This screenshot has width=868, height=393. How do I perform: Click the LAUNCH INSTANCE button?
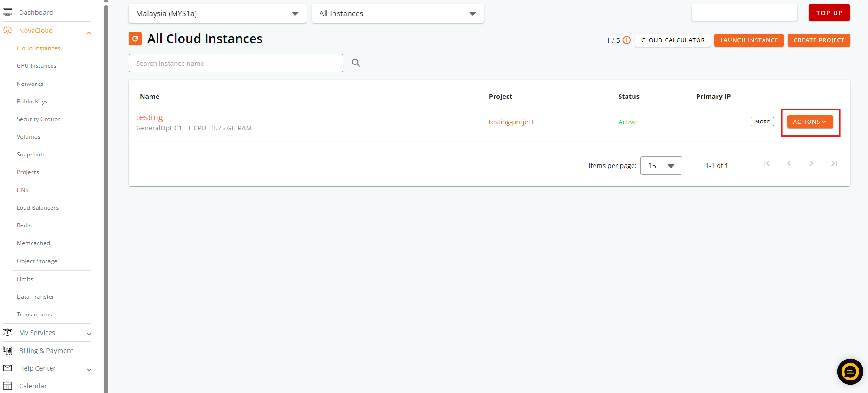tap(749, 40)
